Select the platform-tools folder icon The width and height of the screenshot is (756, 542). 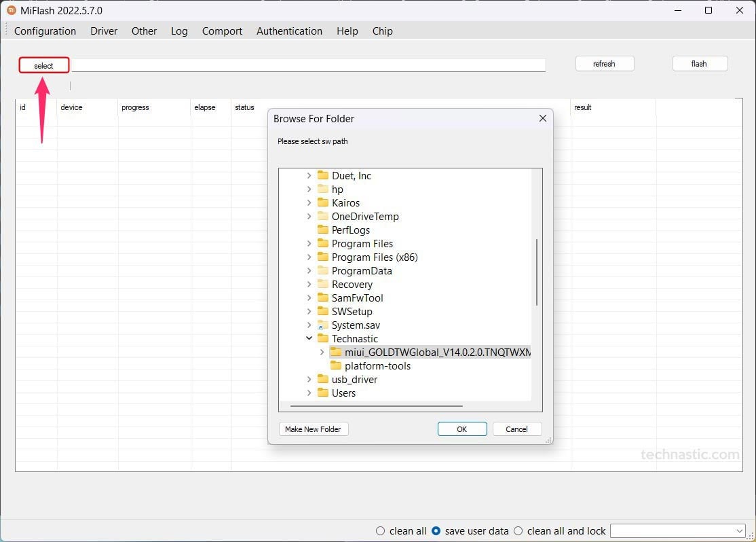point(336,365)
